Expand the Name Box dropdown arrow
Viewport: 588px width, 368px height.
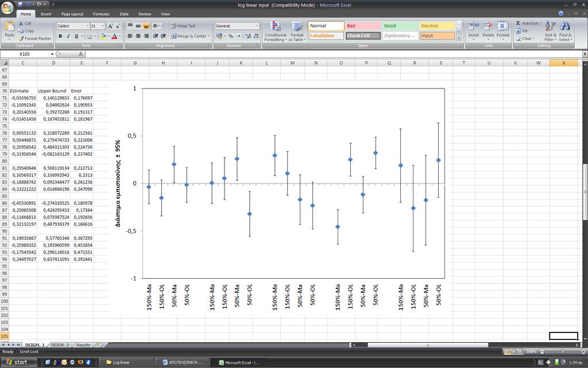coord(52,54)
